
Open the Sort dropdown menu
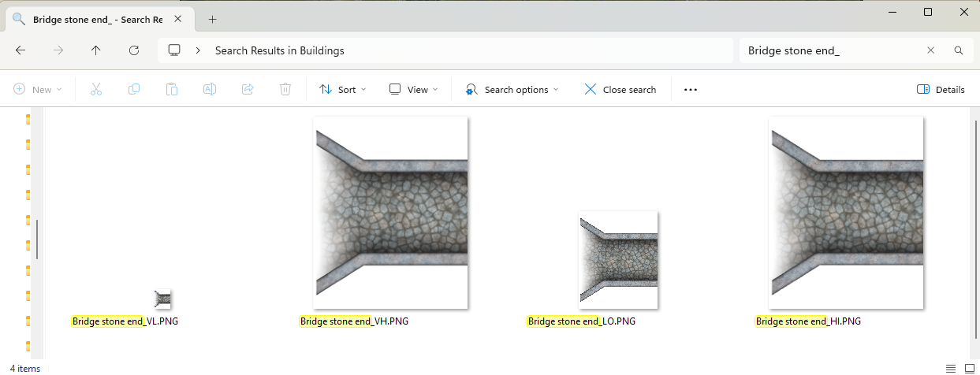[x=343, y=90]
